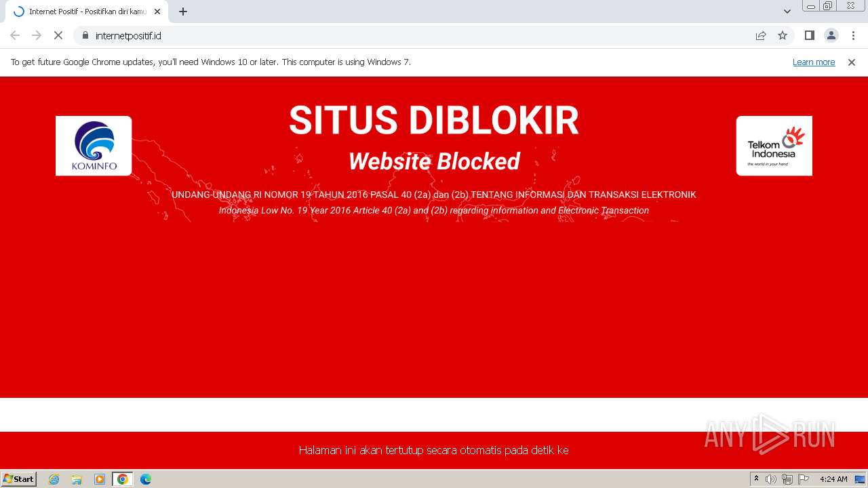Image resolution: width=868 pixels, height=488 pixels.
Task: Open Windows Media Player from taskbar
Action: 100,479
